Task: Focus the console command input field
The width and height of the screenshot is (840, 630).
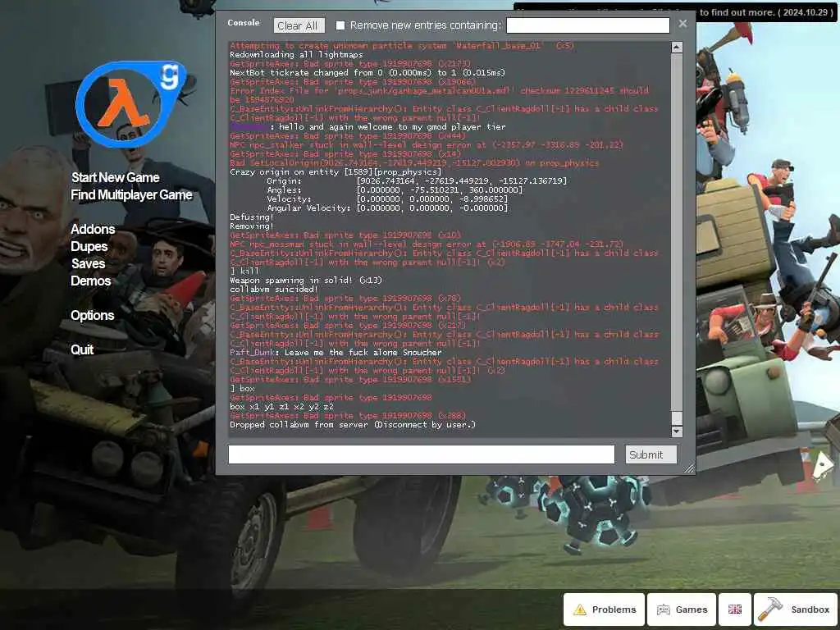Action: coord(421,454)
